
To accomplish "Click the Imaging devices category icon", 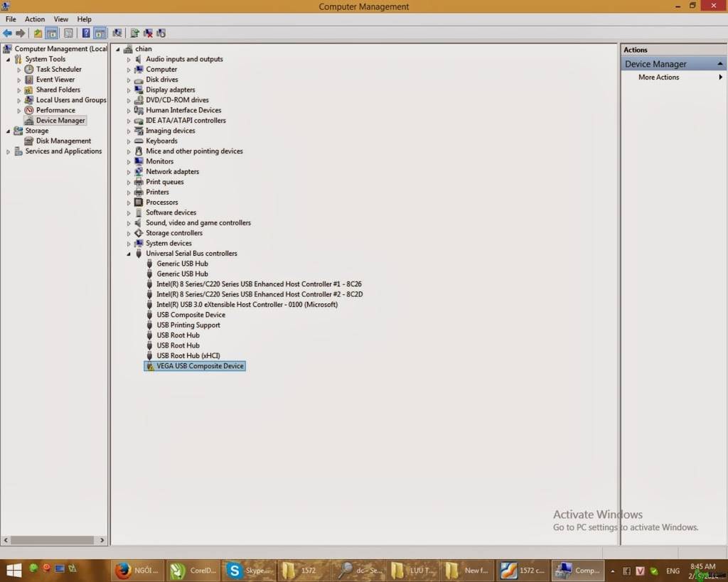I will click(139, 131).
